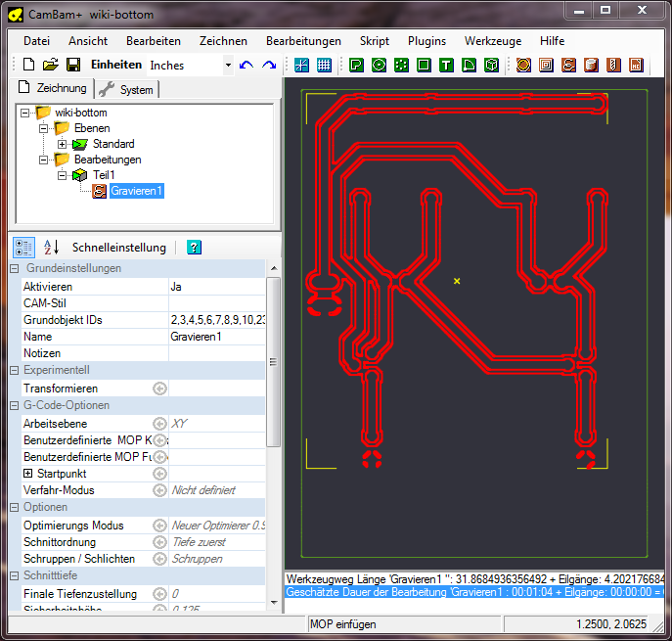Switch to the System tab
This screenshot has height=641, width=672.
(128, 89)
